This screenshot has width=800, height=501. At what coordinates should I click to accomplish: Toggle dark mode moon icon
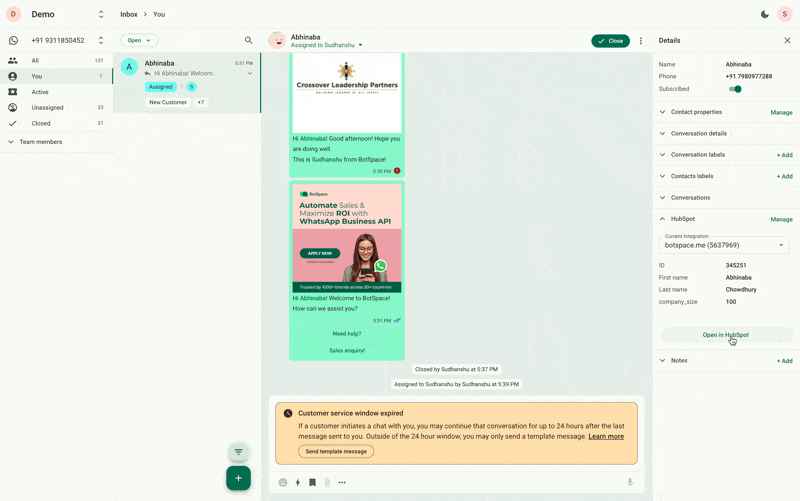[x=764, y=14]
